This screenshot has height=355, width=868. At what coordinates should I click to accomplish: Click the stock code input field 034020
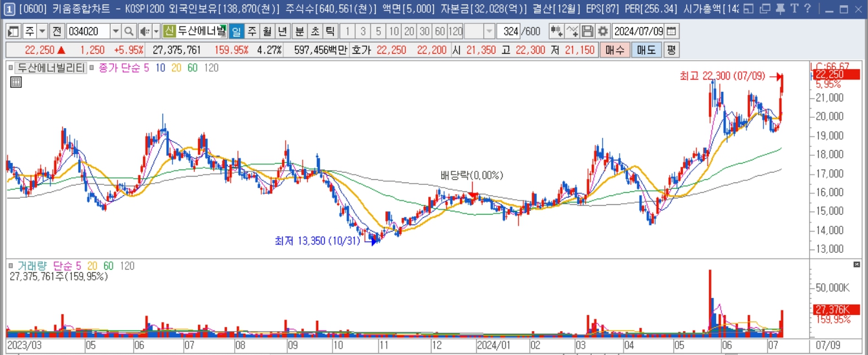click(89, 32)
